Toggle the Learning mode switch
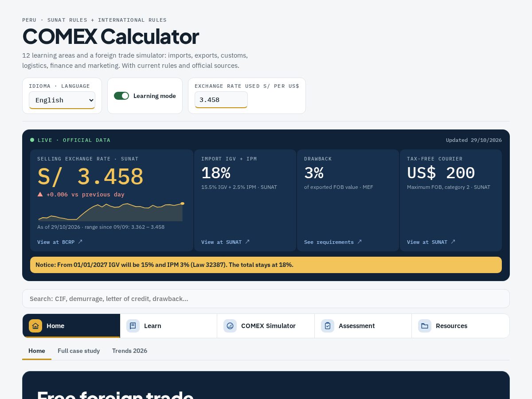This screenshot has width=532, height=399. tap(121, 96)
